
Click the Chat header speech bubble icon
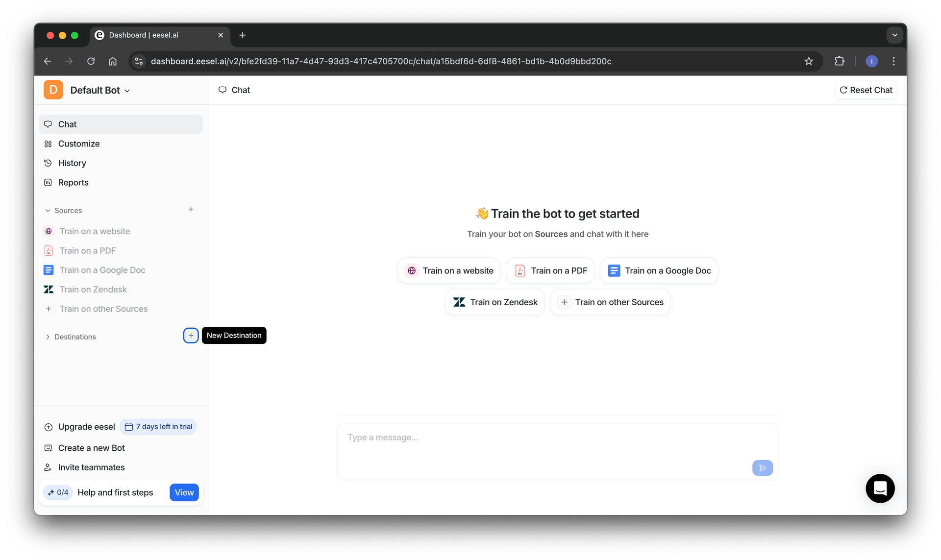[223, 90]
